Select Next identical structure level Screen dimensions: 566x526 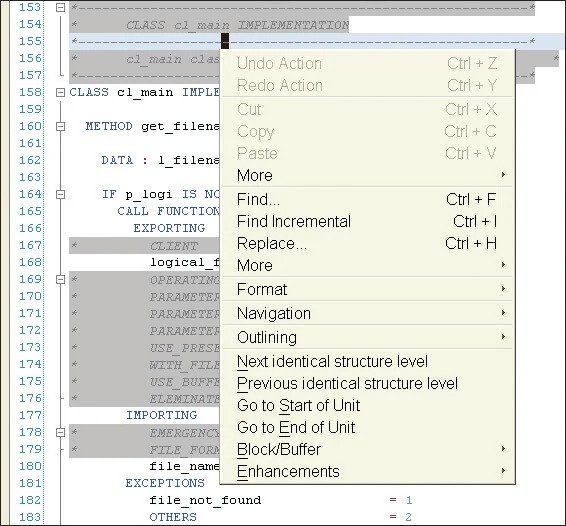tap(367, 361)
